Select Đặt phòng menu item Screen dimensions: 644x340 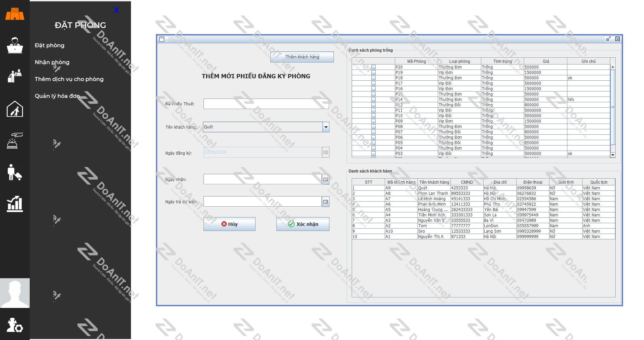[50, 45]
